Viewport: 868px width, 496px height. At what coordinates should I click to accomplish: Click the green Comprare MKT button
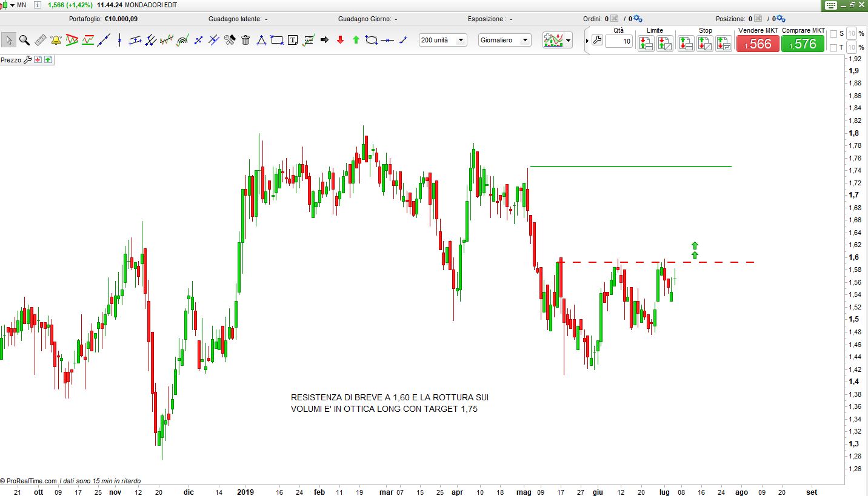[x=803, y=44]
